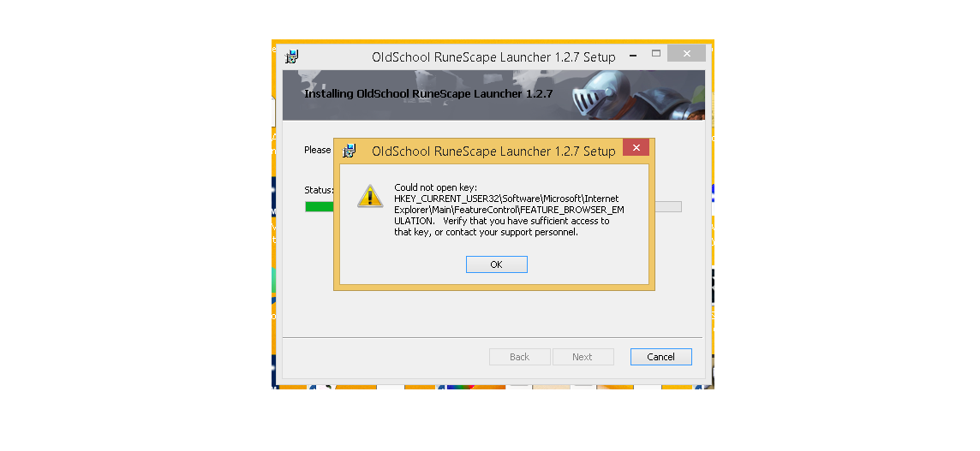Viewport: 980px width, 451px height.
Task: Click installer icon in main Setup title bar
Action: click(292, 56)
